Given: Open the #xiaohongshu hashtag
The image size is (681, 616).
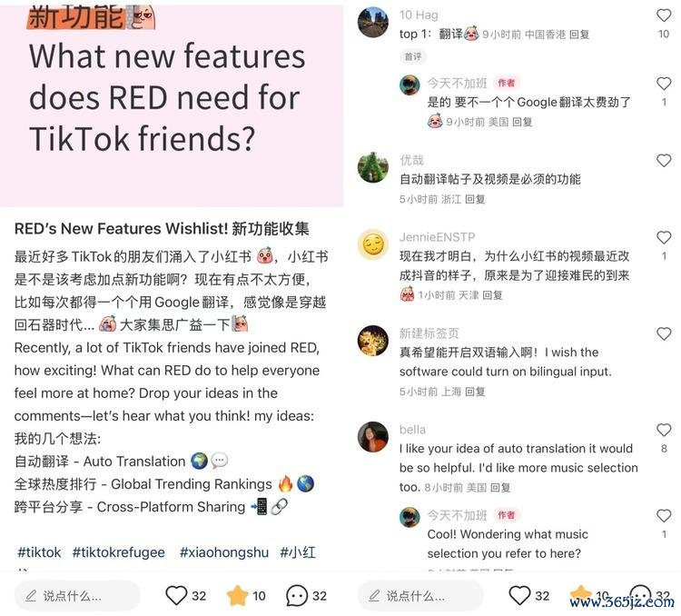Looking at the screenshot, I should [224, 552].
